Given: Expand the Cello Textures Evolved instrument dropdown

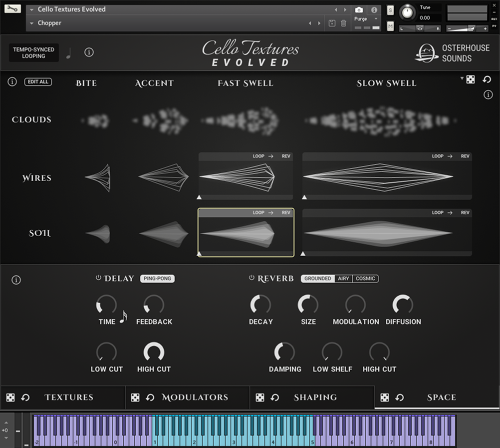Looking at the screenshot, I should pos(32,9).
